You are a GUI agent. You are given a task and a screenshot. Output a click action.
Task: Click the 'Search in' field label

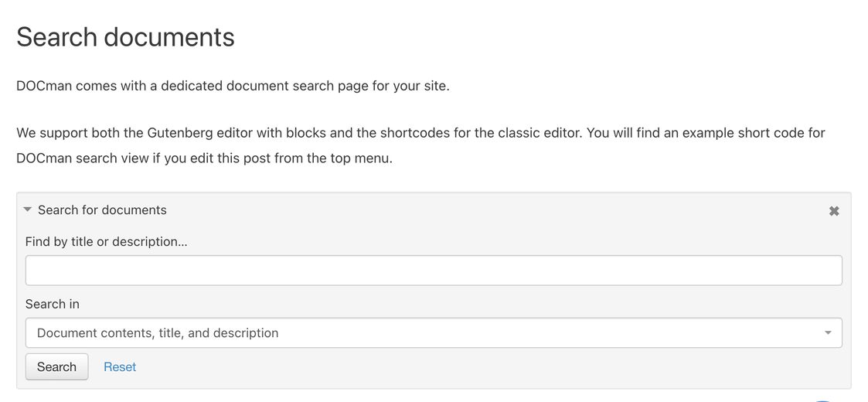click(52, 304)
